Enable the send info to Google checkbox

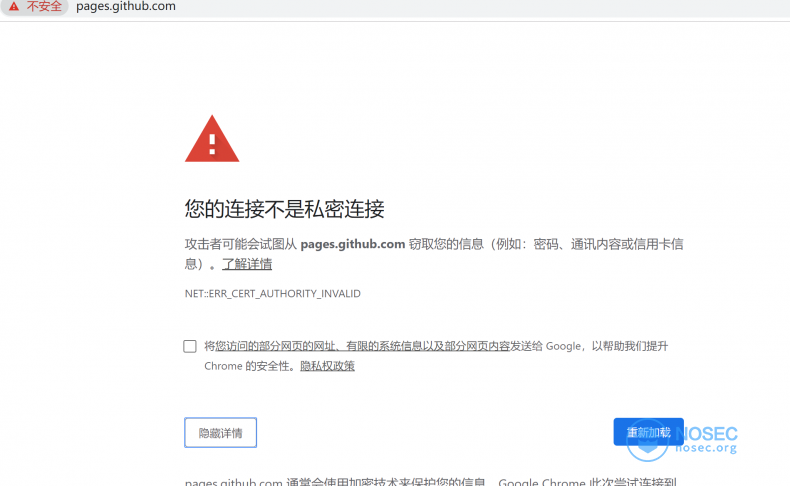(190, 346)
